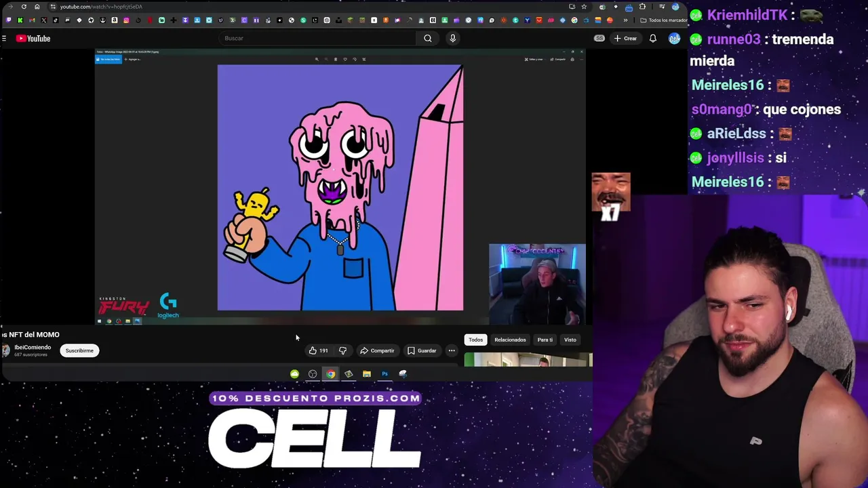Open Photoshop from the taskbar
The width and height of the screenshot is (868, 488).
(x=384, y=374)
